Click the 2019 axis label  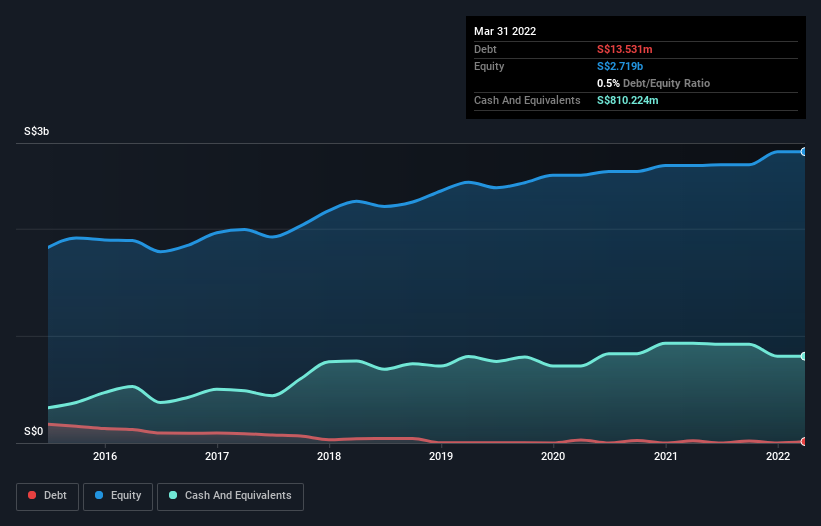click(x=441, y=456)
